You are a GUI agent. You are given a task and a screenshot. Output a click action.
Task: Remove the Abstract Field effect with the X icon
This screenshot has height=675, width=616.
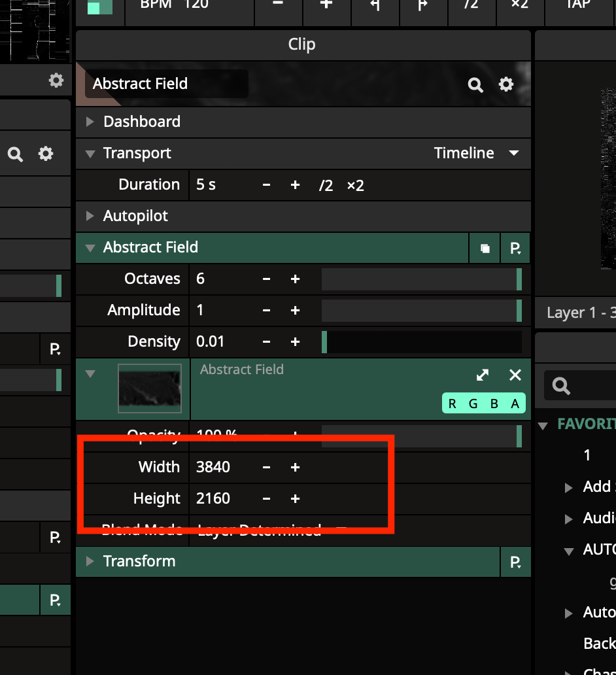pyautogui.click(x=515, y=375)
